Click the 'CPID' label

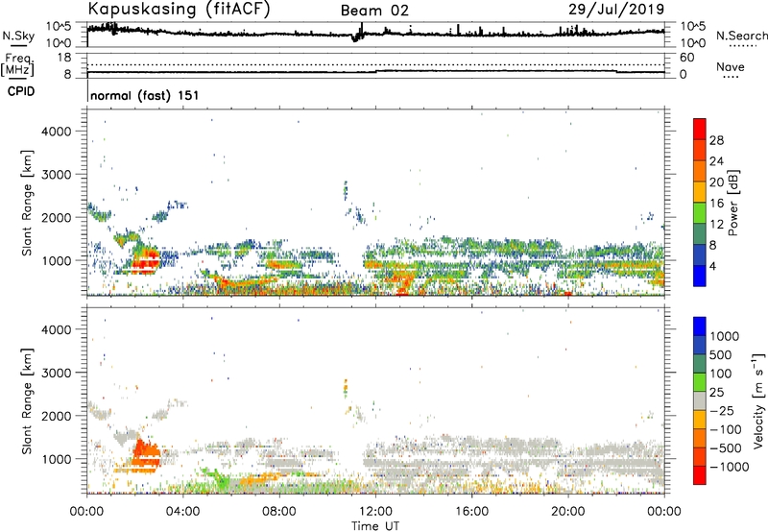click(21, 91)
